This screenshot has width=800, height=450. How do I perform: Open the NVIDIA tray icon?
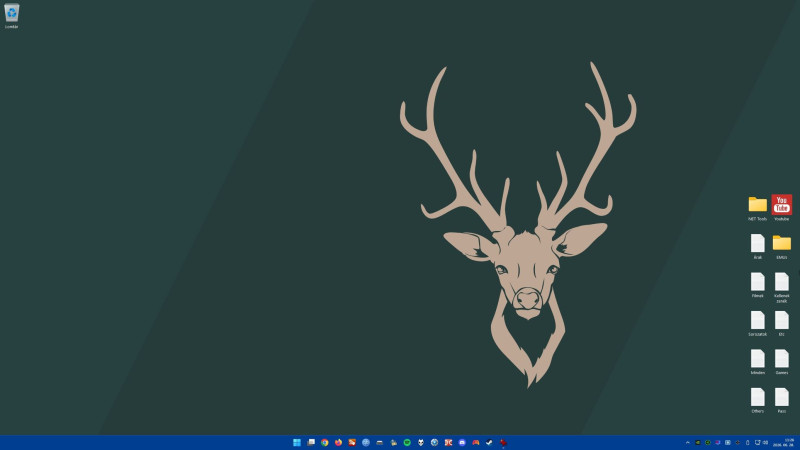point(697,442)
